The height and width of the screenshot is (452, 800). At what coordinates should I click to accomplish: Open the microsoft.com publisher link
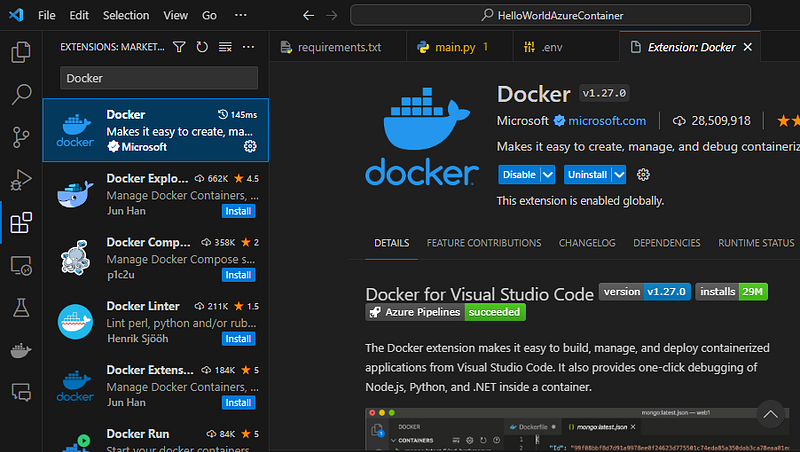click(x=607, y=121)
